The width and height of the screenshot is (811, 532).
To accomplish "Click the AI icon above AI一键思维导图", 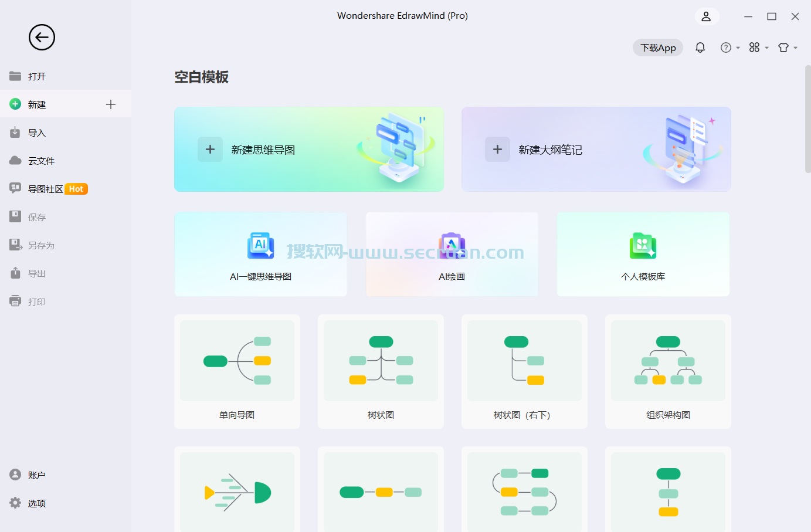I will (x=261, y=246).
